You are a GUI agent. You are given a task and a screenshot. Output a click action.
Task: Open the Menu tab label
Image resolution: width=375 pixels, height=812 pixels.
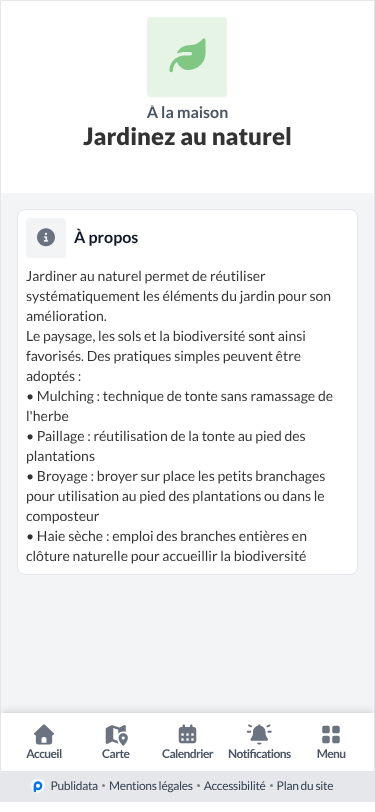[331, 753]
